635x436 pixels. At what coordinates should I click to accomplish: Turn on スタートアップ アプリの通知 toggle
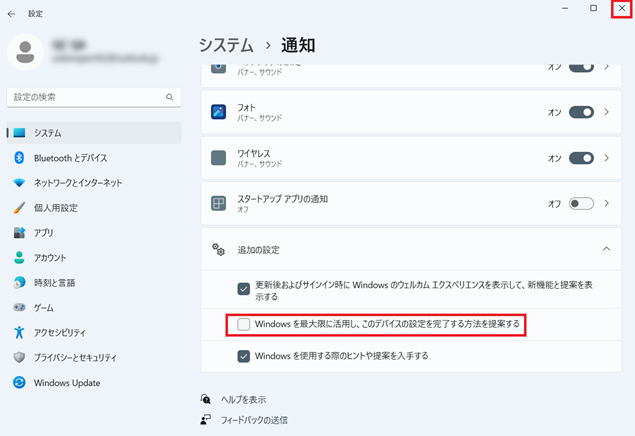tap(581, 203)
